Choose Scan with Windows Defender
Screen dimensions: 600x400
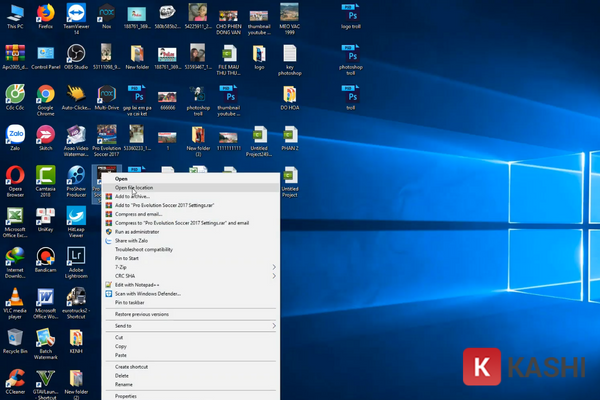pyautogui.click(x=150, y=293)
